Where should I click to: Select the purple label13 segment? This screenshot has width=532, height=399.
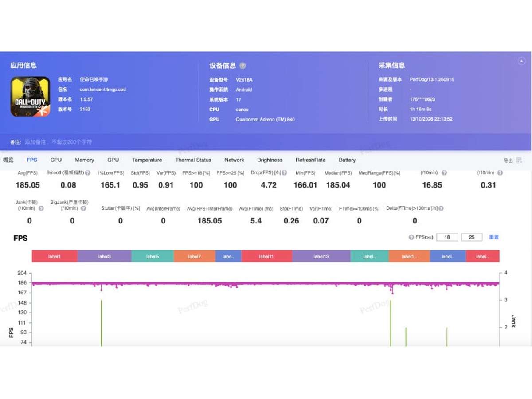tap(321, 256)
